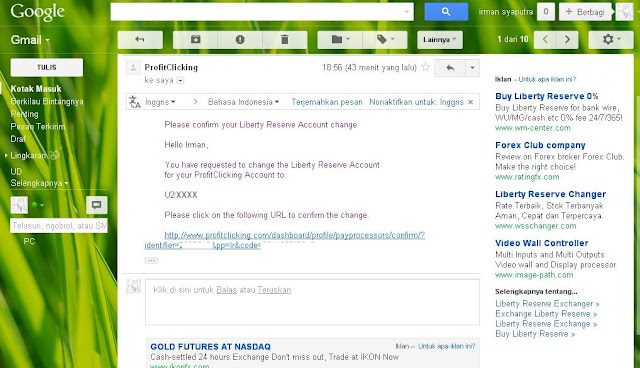
Task: Click Teruskan in reply box
Action: (274, 290)
